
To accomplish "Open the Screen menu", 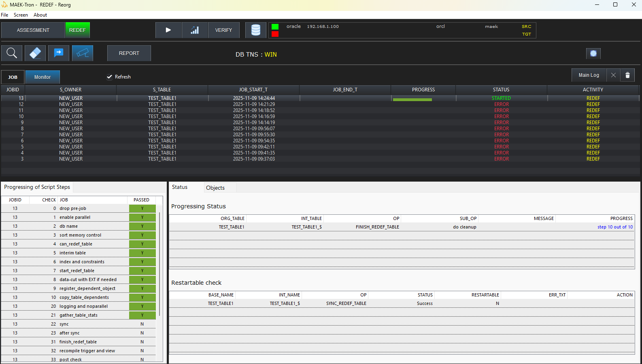I will click(x=21, y=15).
